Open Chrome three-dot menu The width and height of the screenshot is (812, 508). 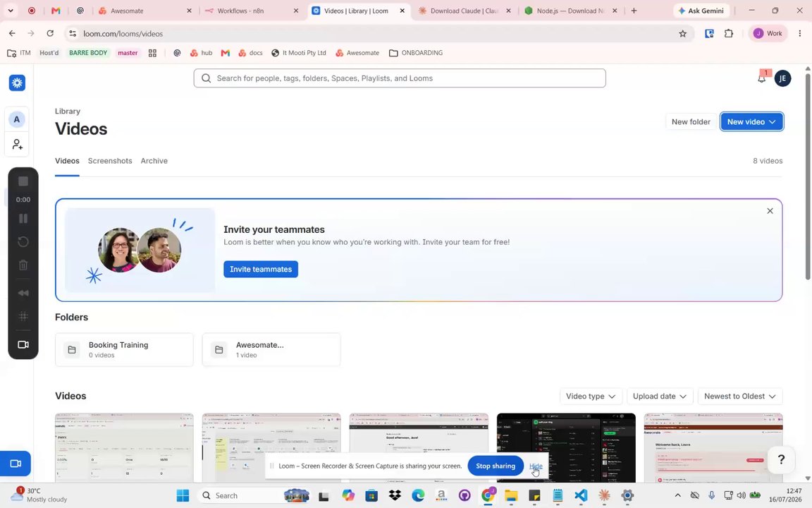[799, 33]
